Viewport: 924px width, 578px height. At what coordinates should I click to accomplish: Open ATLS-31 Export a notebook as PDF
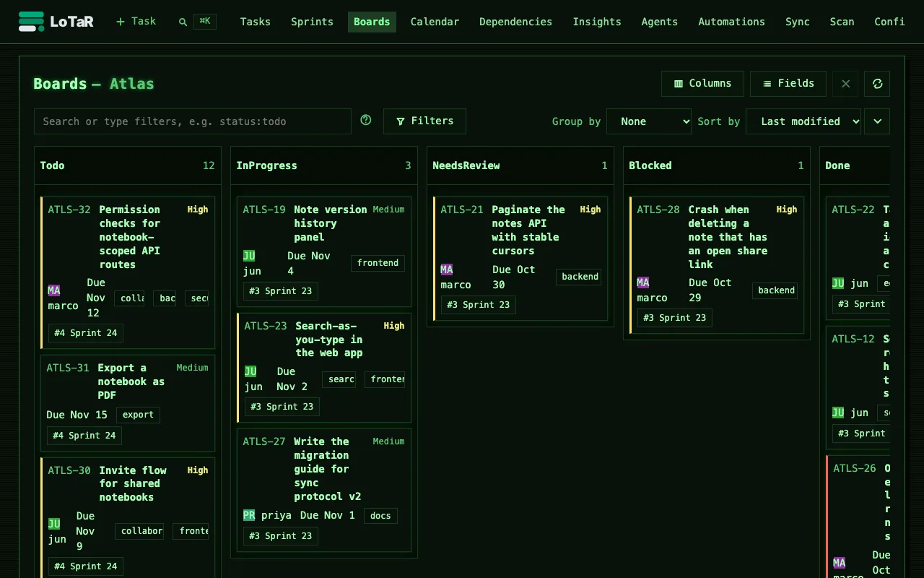point(128,402)
